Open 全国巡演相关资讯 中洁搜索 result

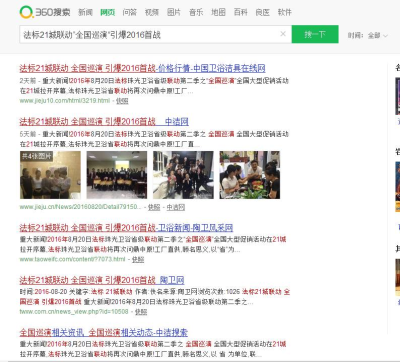[103, 333]
